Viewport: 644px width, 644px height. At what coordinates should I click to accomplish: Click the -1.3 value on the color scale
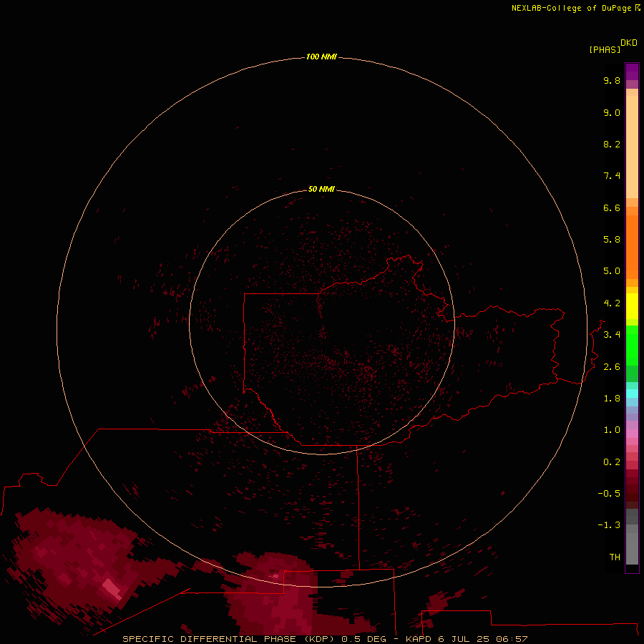[609, 525]
